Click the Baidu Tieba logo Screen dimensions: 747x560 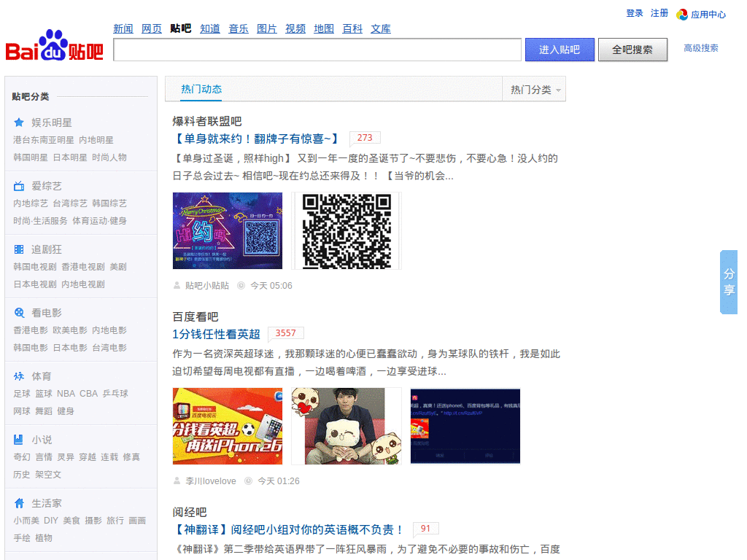click(54, 46)
